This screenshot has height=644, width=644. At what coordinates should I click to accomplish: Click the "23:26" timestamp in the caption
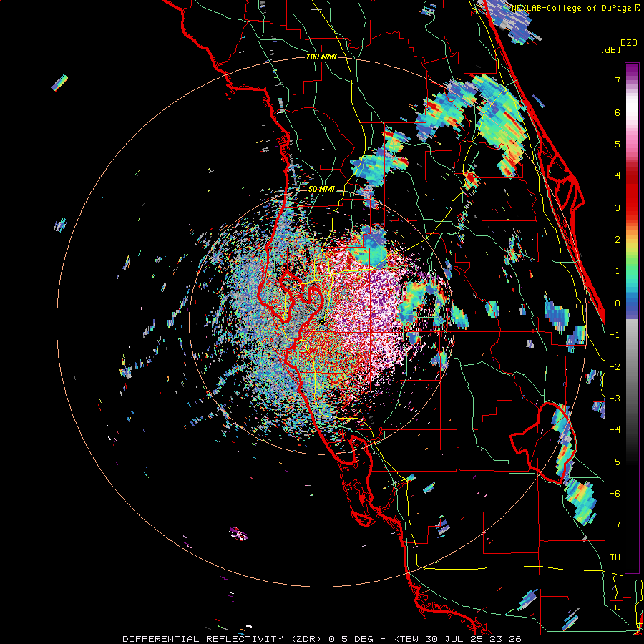[x=505, y=639]
